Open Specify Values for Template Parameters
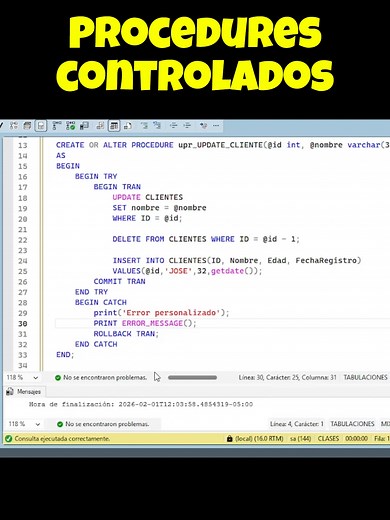 point(203,126)
